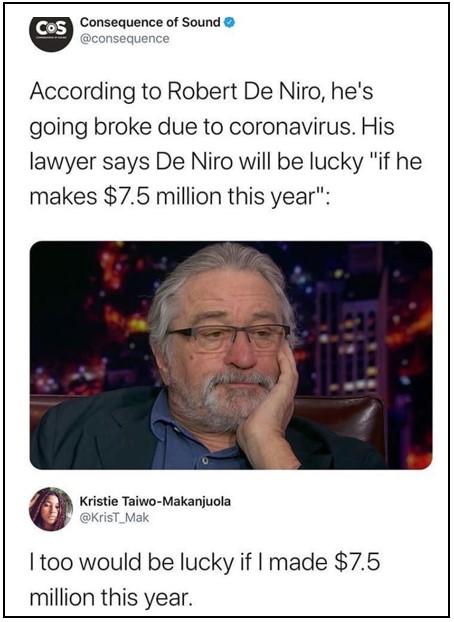Click the hand resting on the cheek
The width and height of the screenshot is (454, 622).
click(x=269, y=405)
